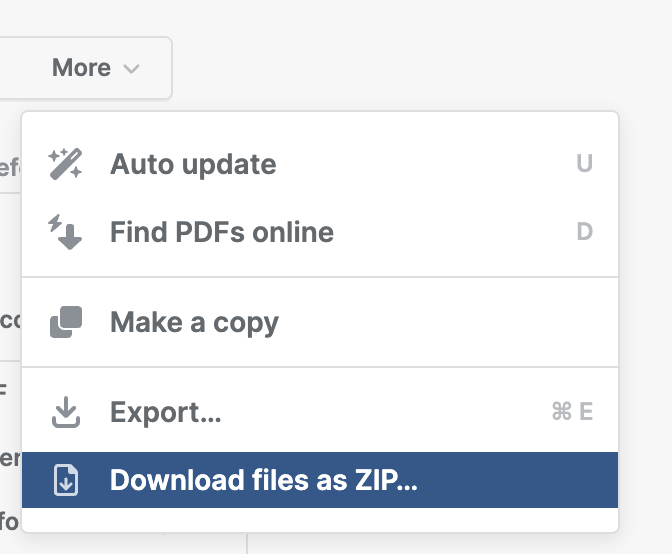Open the More dropdown button
The image size is (672, 554).
click(95, 68)
